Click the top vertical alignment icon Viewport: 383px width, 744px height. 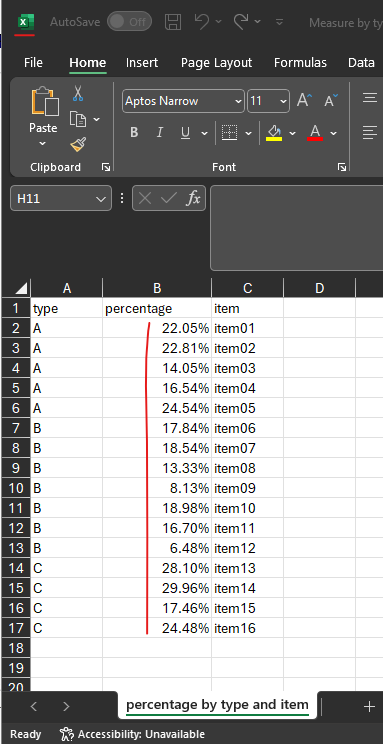coord(369,98)
